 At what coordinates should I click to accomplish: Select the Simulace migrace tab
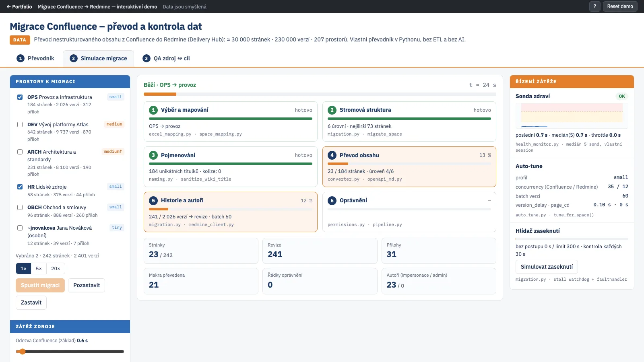(x=99, y=58)
